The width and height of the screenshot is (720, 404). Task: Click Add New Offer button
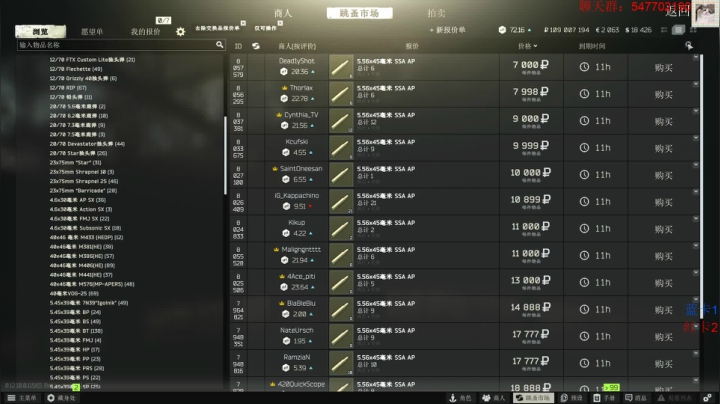click(448, 30)
